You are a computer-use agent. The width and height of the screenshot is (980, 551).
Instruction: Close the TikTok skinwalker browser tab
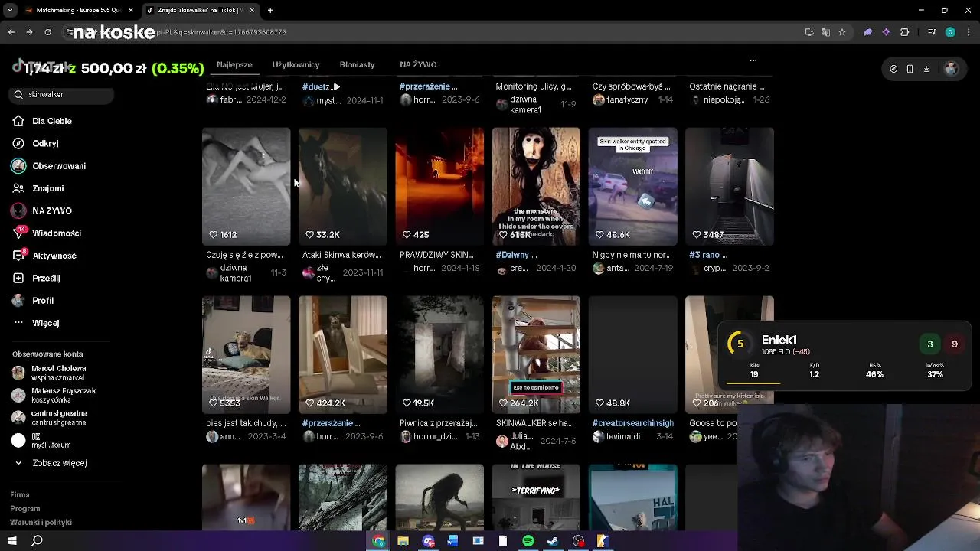(x=252, y=10)
